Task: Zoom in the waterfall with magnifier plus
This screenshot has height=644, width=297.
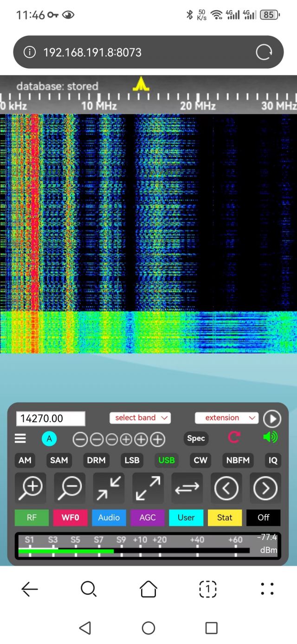Action: [31, 488]
